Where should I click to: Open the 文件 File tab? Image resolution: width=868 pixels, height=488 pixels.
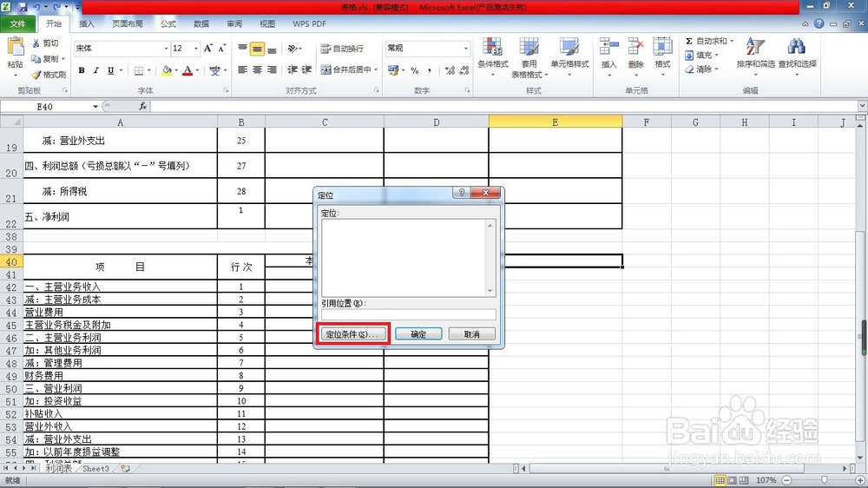point(17,23)
